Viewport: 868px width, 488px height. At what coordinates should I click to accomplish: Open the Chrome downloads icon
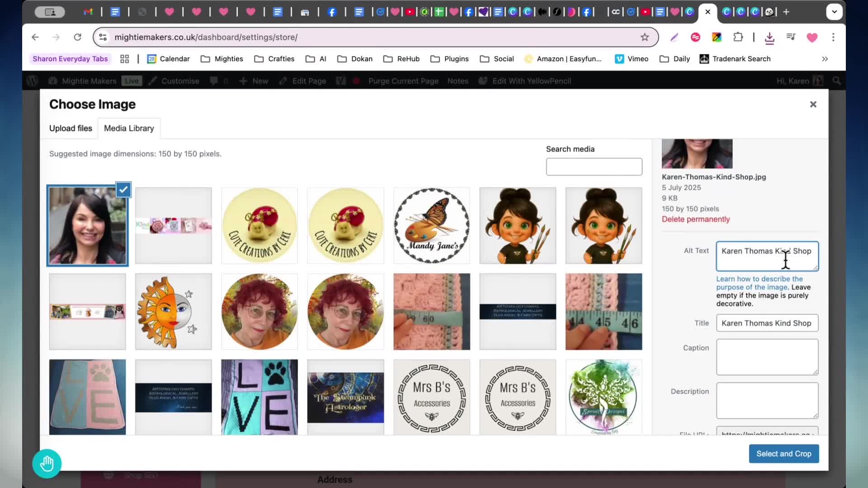pos(769,38)
